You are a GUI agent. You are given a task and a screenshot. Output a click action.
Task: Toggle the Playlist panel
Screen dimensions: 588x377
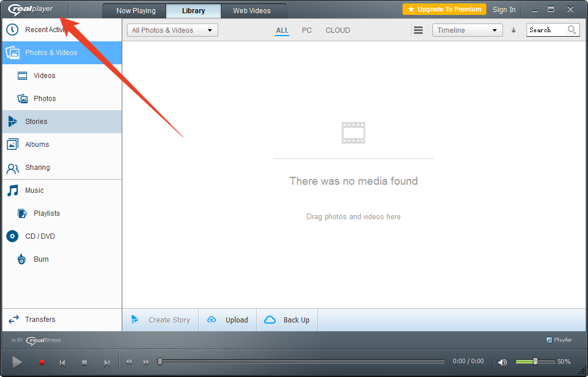[x=559, y=340]
